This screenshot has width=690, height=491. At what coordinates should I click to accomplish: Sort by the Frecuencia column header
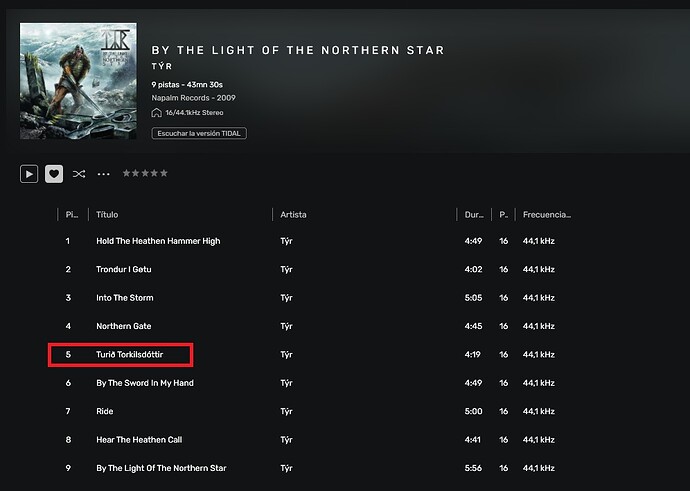(x=546, y=215)
